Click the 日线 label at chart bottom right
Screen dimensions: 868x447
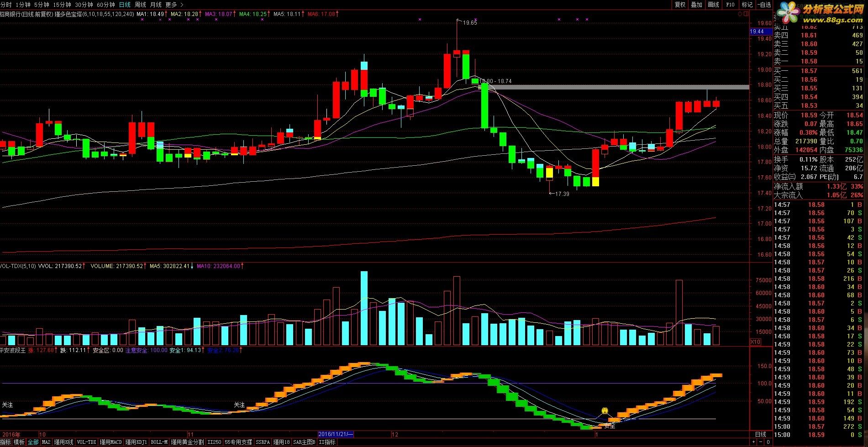[760, 434]
